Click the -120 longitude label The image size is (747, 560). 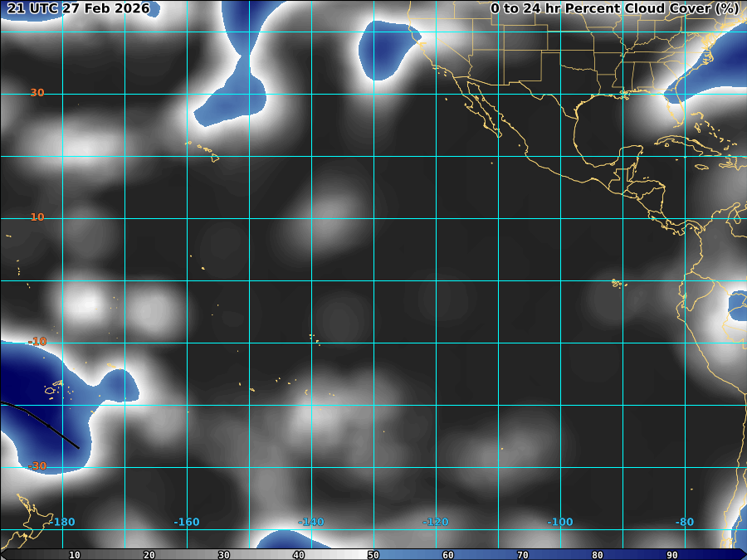coord(436,522)
